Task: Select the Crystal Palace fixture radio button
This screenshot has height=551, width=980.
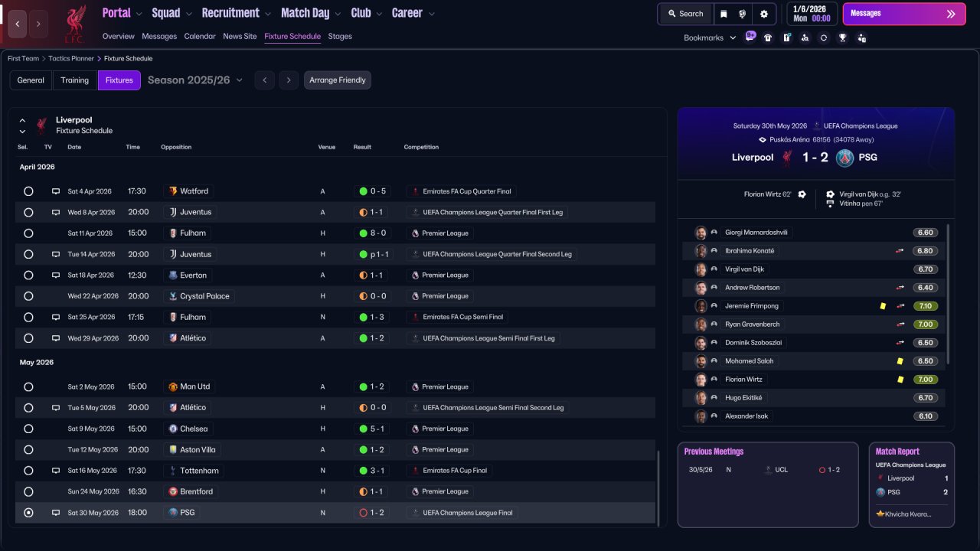Action: (28, 296)
